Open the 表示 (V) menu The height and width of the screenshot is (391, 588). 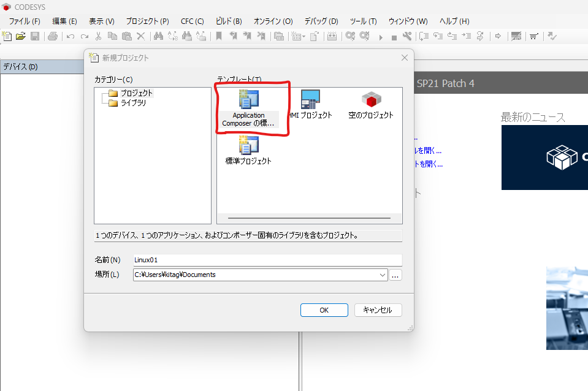pyautogui.click(x=102, y=21)
